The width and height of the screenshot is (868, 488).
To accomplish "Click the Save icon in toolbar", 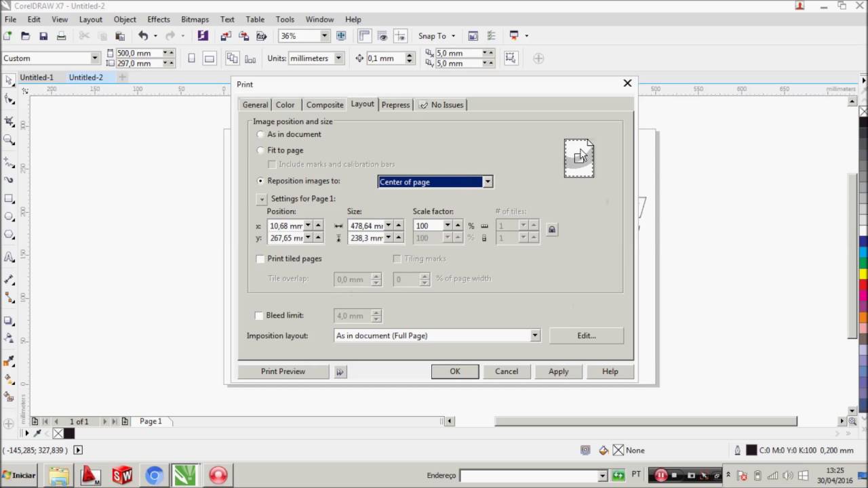I will coord(43,36).
